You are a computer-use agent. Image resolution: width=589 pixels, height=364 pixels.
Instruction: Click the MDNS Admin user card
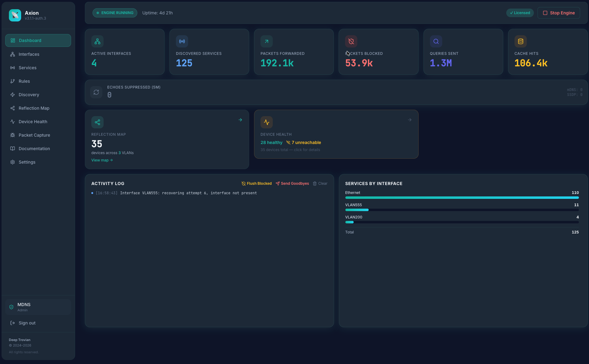point(38,307)
